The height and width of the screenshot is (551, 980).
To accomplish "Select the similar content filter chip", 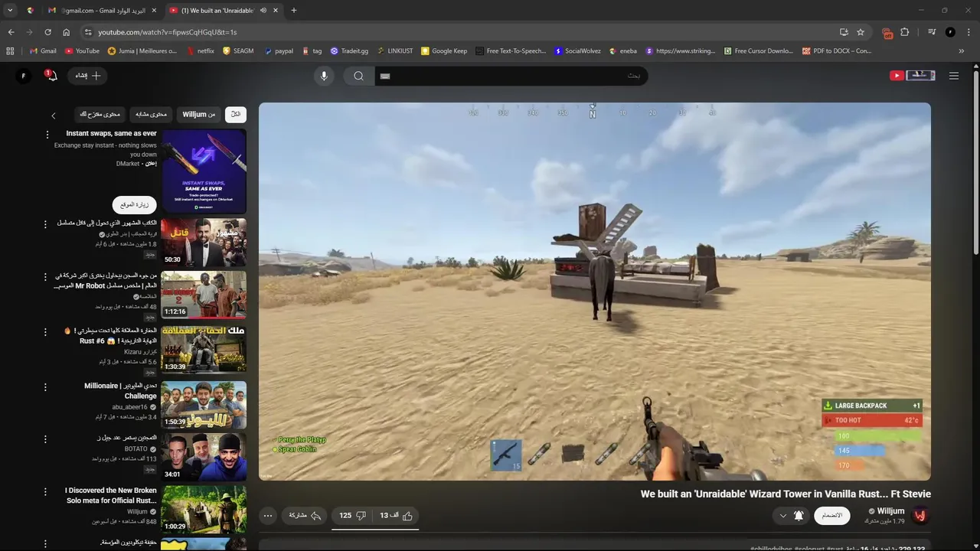I will (151, 114).
